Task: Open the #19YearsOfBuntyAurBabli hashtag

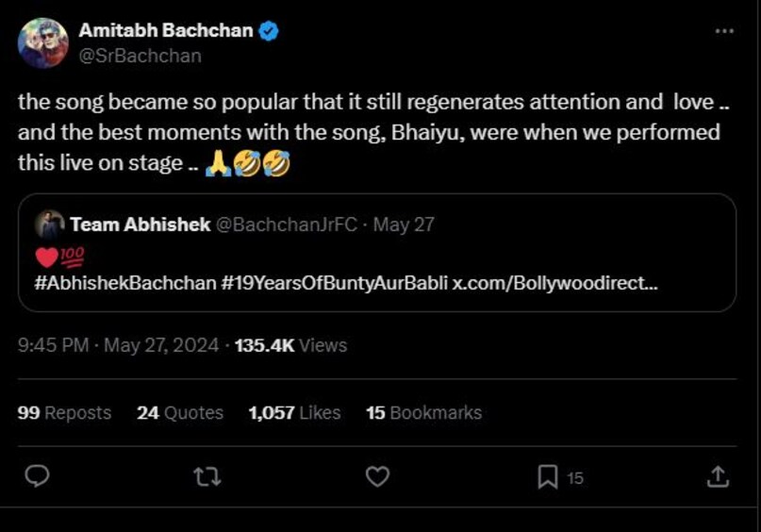Action: click(x=336, y=284)
